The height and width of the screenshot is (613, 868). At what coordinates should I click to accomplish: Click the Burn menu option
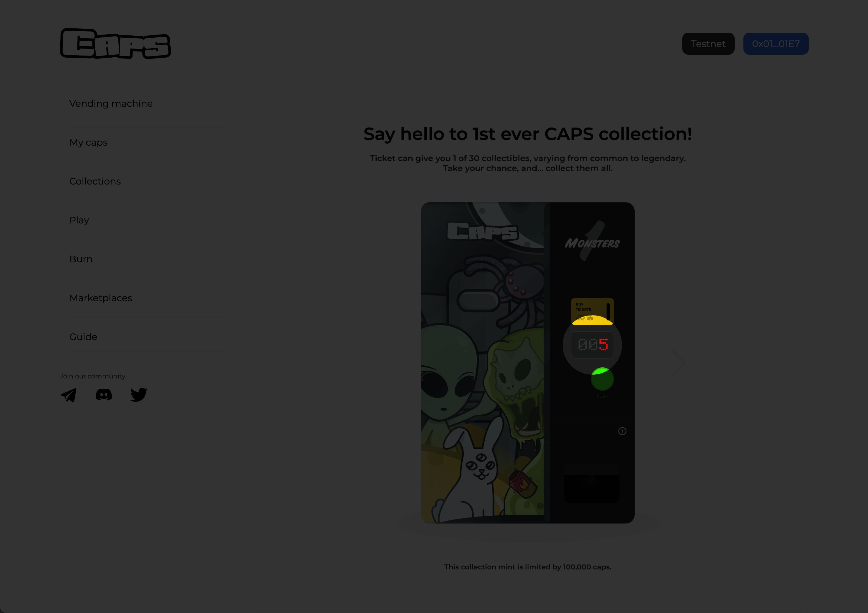pyautogui.click(x=81, y=259)
